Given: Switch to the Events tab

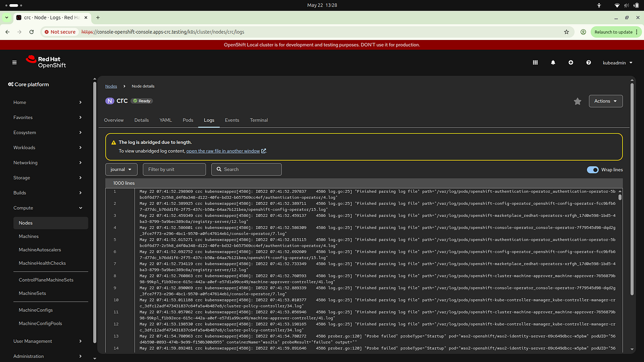Looking at the screenshot, I should pyautogui.click(x=232, y=120).
